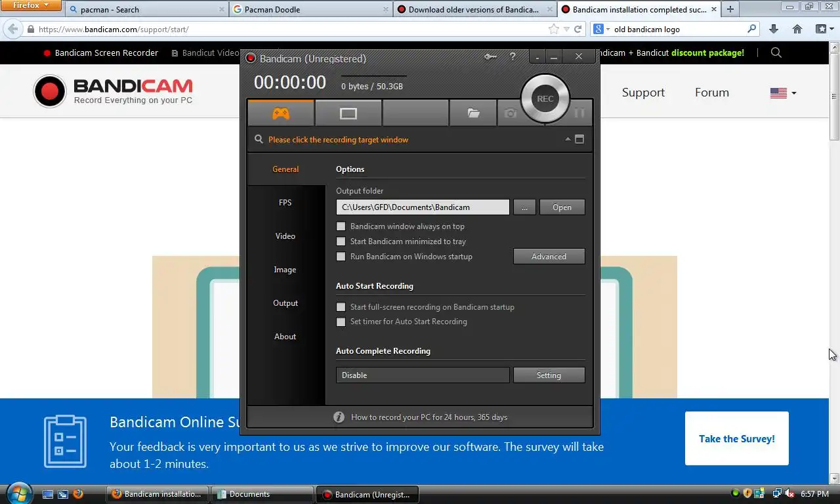The image size is (840, 504).
Task: Click the taskbar clock showing 6:57 PM
Action: 814,494
